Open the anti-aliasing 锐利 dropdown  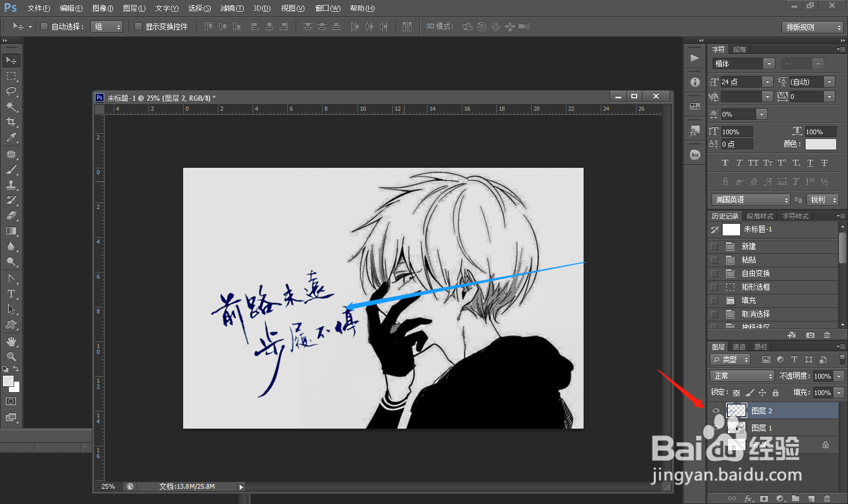click(x=822, y=200)
